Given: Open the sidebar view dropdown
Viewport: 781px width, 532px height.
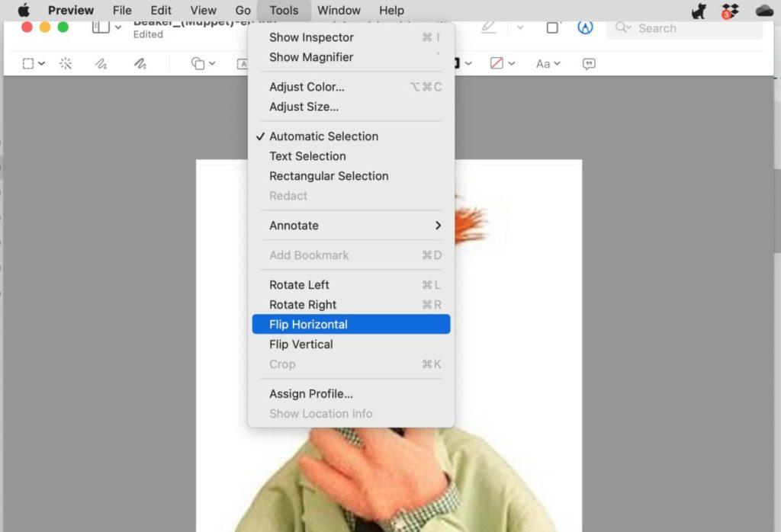Looking at the screenshot, I should [x=106, y=27].
